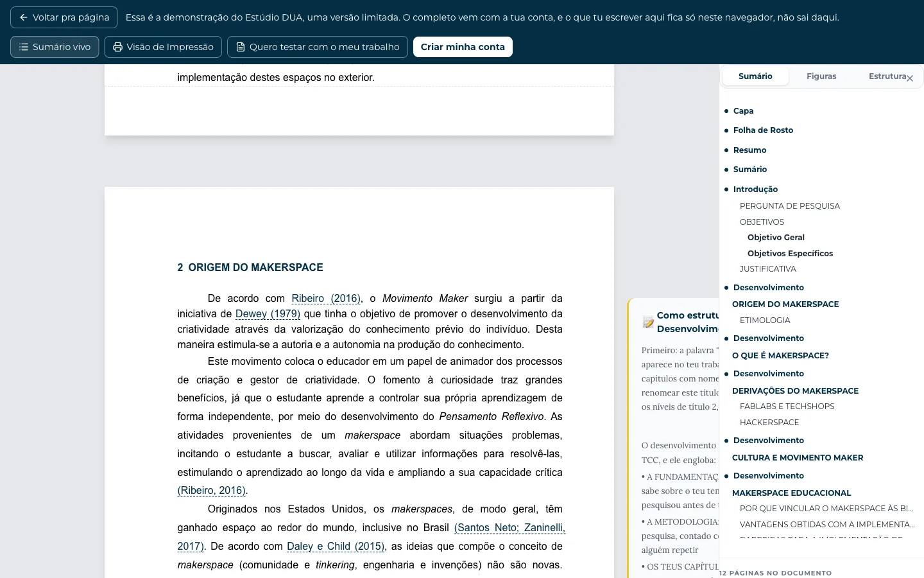The width and height of the screenshot is (924, 578).
Task: Go to 'Introdução' in the outline
Action: pos(755,189)
